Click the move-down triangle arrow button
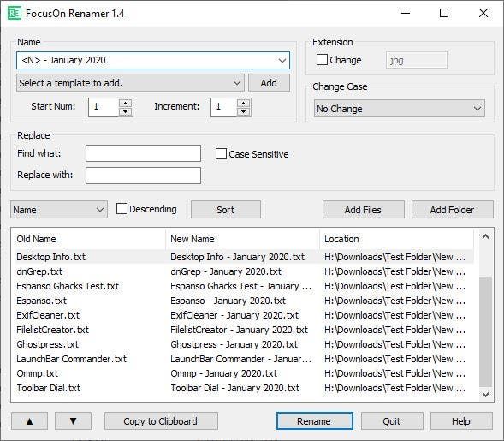Image resolution: width=504 pixels, height=441 pixels. pyautogui.click(x=73, y=421)
